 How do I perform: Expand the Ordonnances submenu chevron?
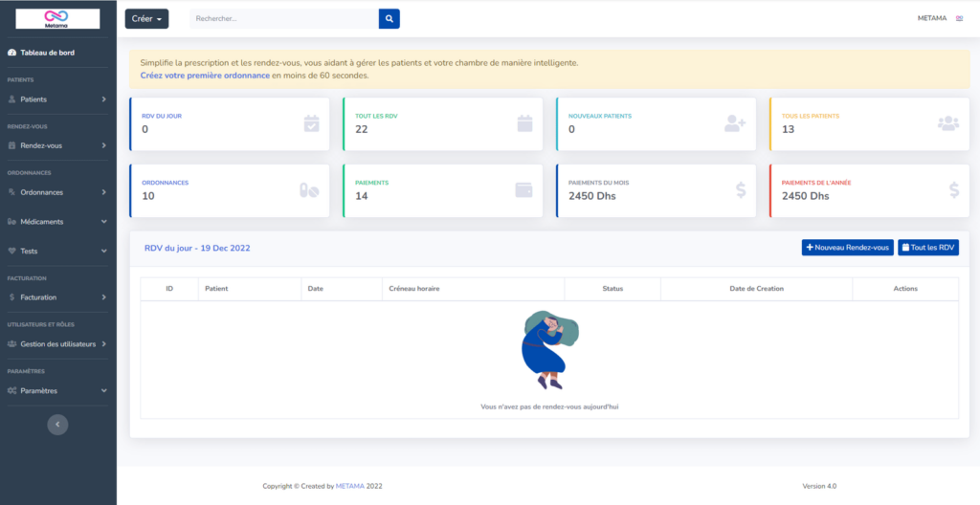(x=103, y=192)
